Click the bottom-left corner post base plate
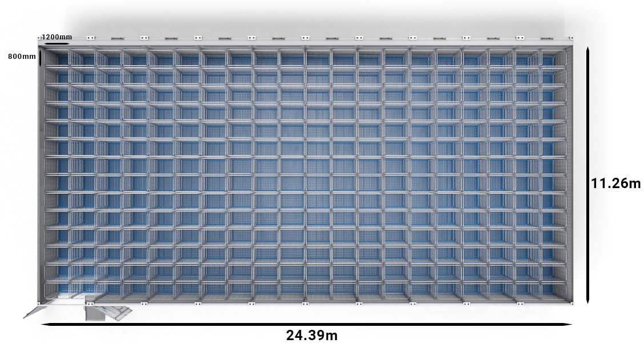The width and height of the screenshot is (644, 363). [x=39, y=302]
